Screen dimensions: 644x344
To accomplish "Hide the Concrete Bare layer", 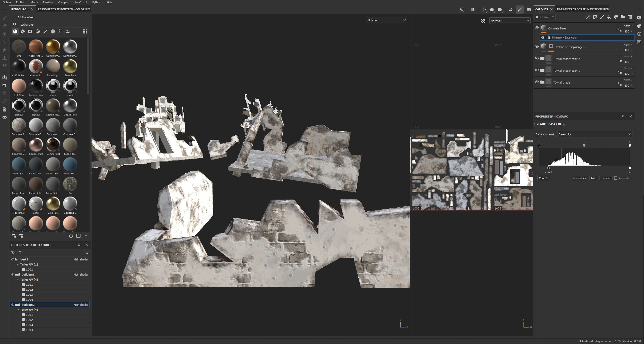I will [537, 28].
